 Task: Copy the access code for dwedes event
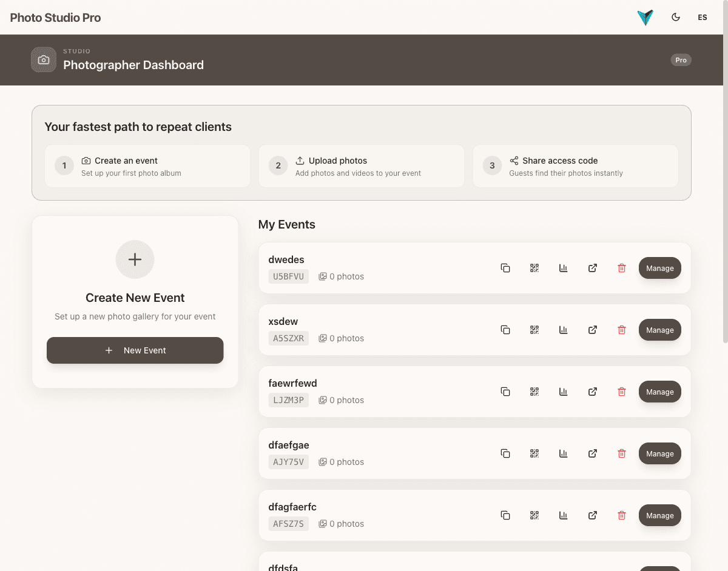(x=505, y=268)
